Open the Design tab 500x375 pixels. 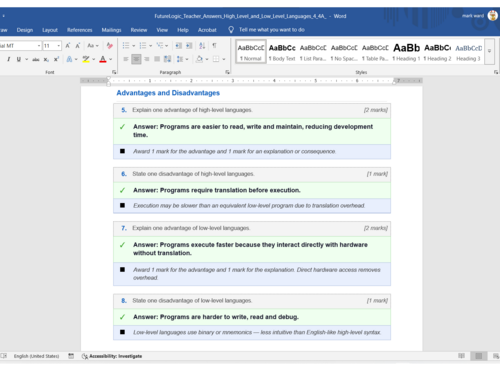(25, 30)
